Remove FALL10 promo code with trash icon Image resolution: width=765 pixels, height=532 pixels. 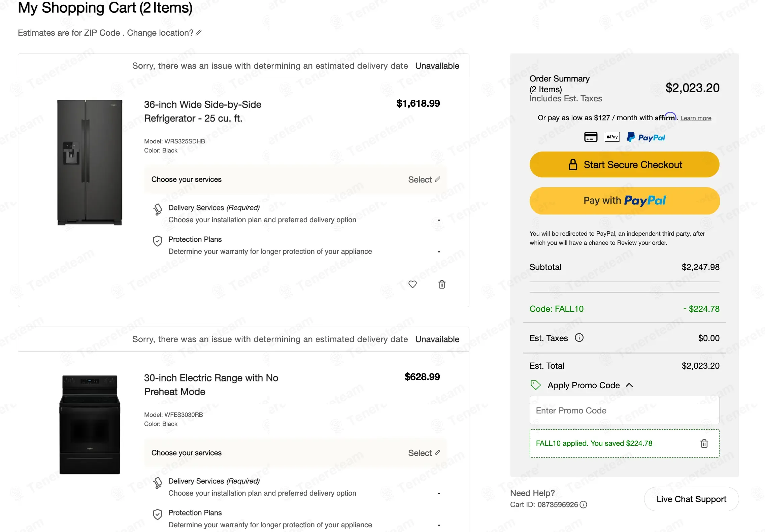click(x=704, y=443)
